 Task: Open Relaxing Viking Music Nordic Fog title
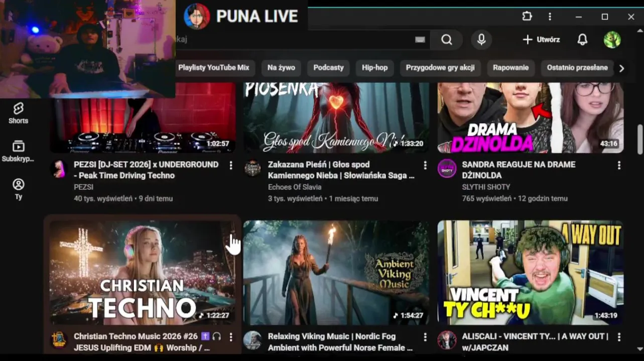[x=340, y=341]
